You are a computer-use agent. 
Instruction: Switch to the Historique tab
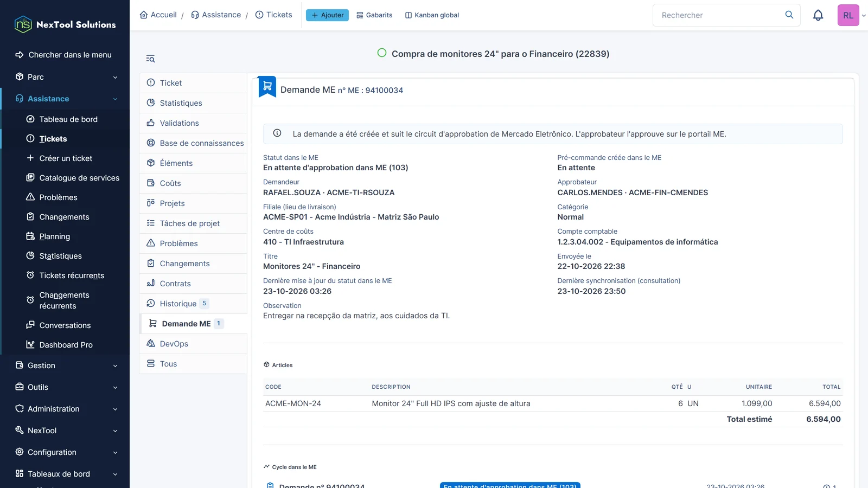click(193, 304)
